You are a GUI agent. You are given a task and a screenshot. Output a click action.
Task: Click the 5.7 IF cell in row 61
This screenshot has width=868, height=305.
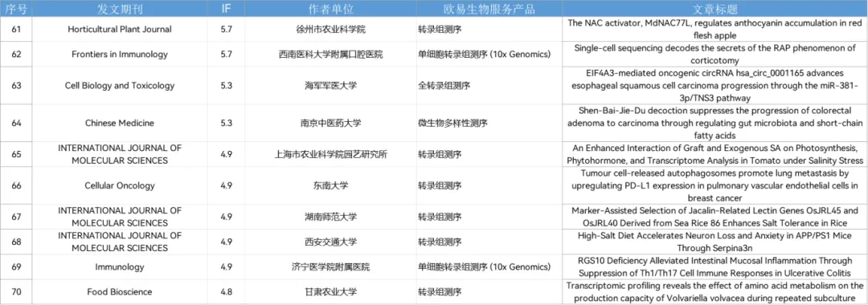point(226,29)
